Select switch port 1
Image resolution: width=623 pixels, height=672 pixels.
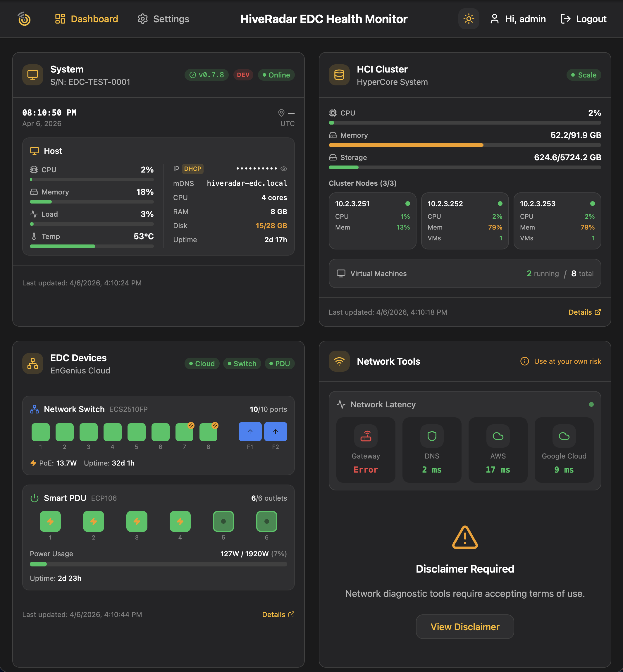(x=40, y=432)
